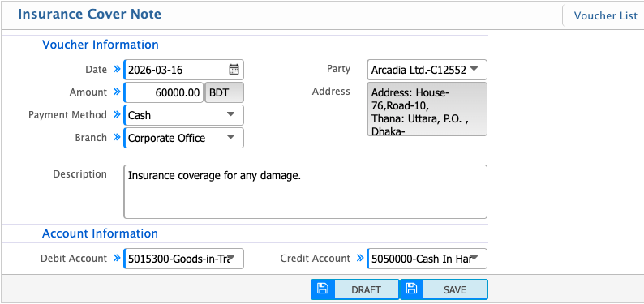644x304 pixels.
Task: Click inside the Description text area
Action: pyautogui.click(x=305, y=191)
